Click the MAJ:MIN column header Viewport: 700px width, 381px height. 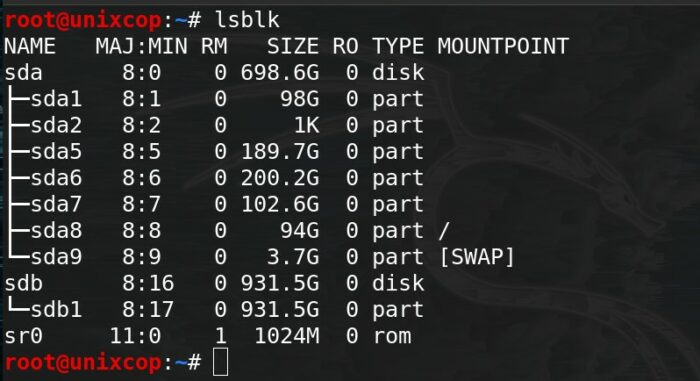[141, 46]
